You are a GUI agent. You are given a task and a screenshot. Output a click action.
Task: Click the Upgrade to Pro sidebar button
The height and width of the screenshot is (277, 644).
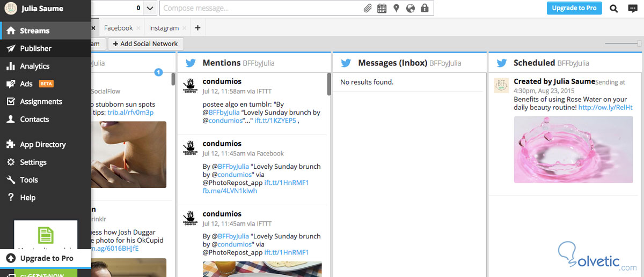(45, 258)
